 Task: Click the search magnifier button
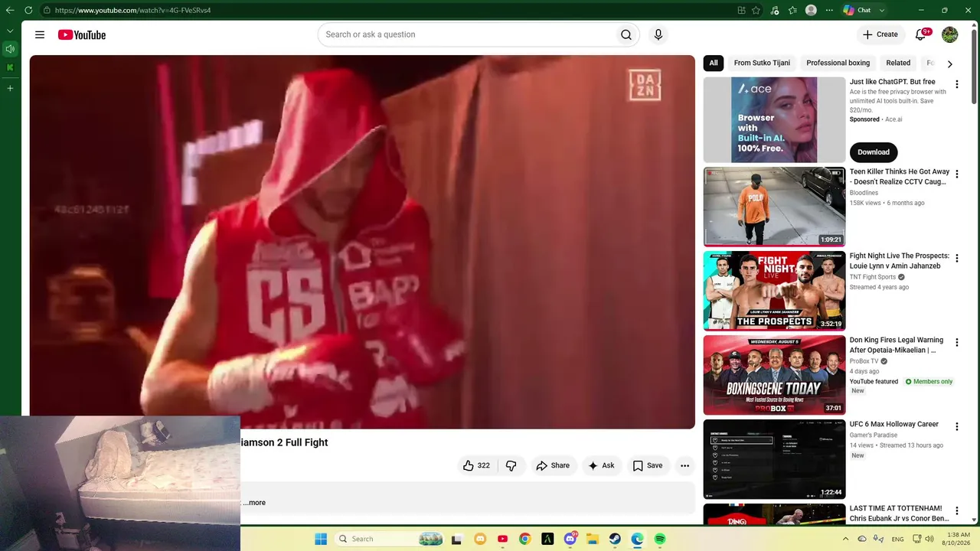626,34
